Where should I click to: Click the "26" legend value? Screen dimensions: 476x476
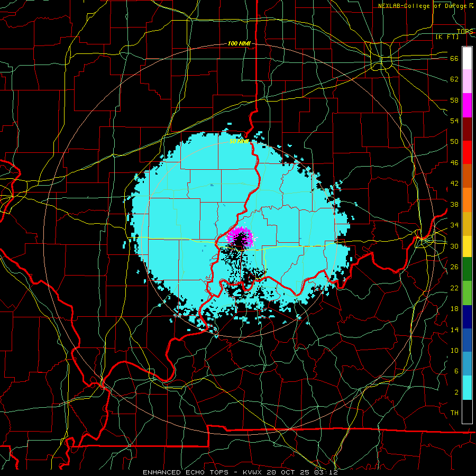pos(454,267)
